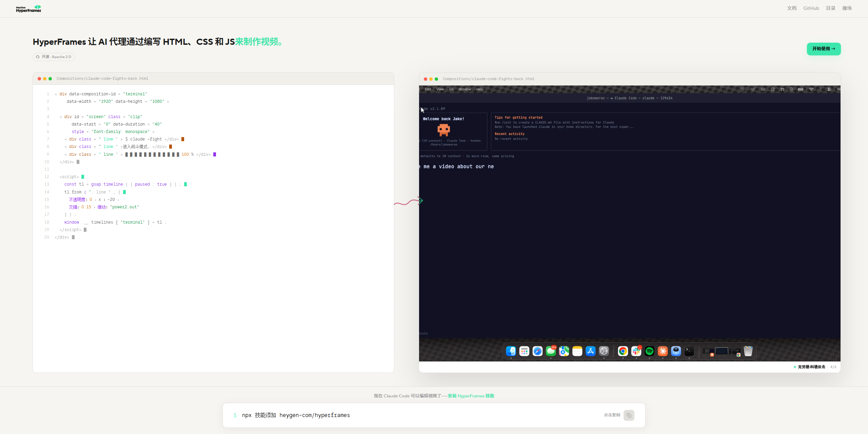Click the Slack icon in the preview dock

click(636, 351)
